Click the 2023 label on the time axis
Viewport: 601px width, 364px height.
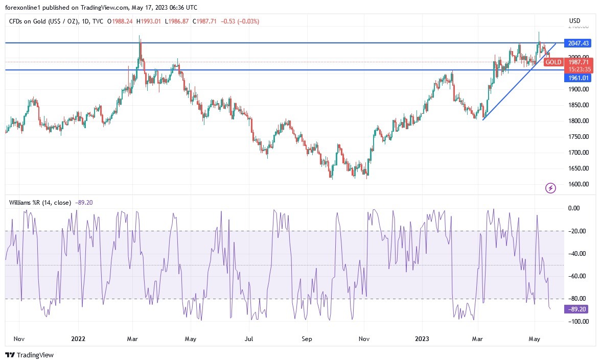click(422, 339)
